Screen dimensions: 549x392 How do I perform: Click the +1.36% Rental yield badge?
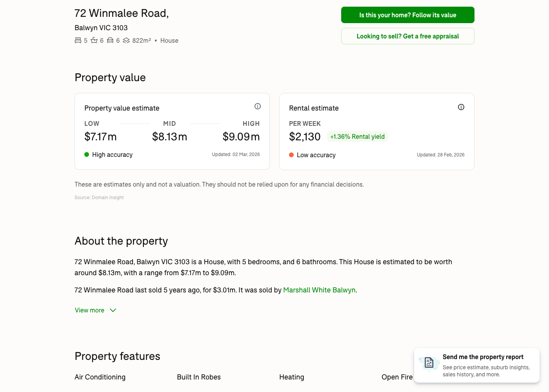tap(357, 136)
